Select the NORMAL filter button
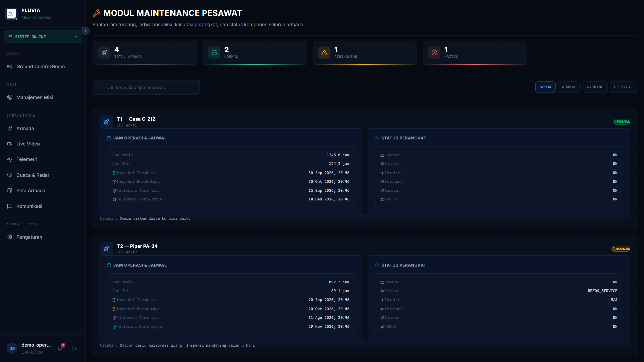The image size is (644, 362). pos(569,87)
